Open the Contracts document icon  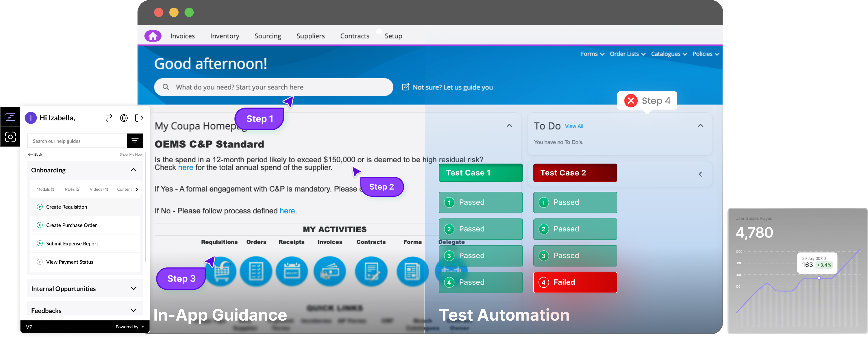coord(371,271)
